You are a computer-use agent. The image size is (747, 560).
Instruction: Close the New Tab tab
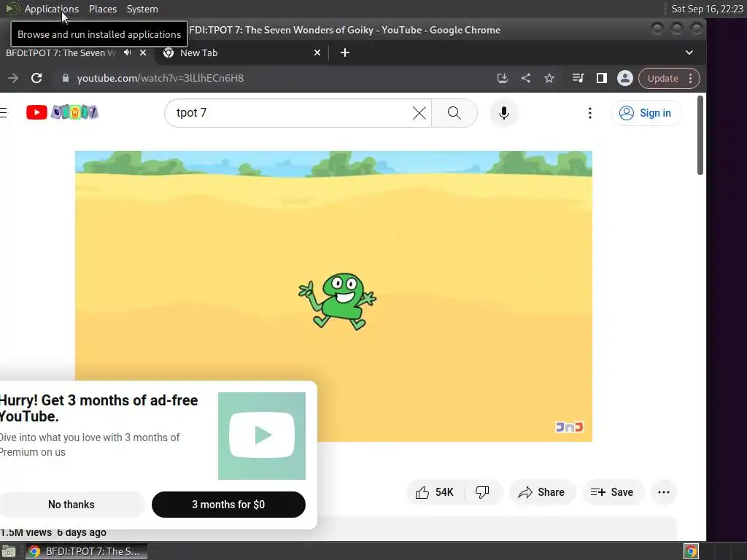pos(317,52)
